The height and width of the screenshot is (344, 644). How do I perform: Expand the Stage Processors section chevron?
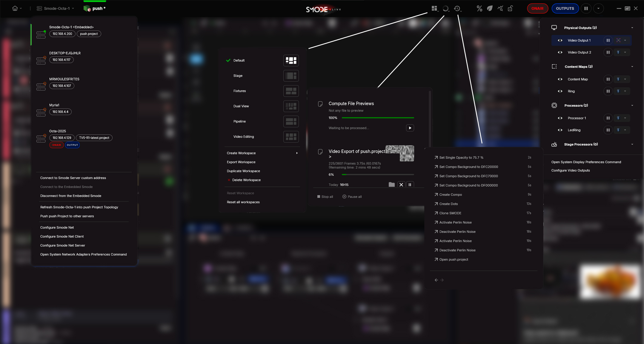(632, 144)
